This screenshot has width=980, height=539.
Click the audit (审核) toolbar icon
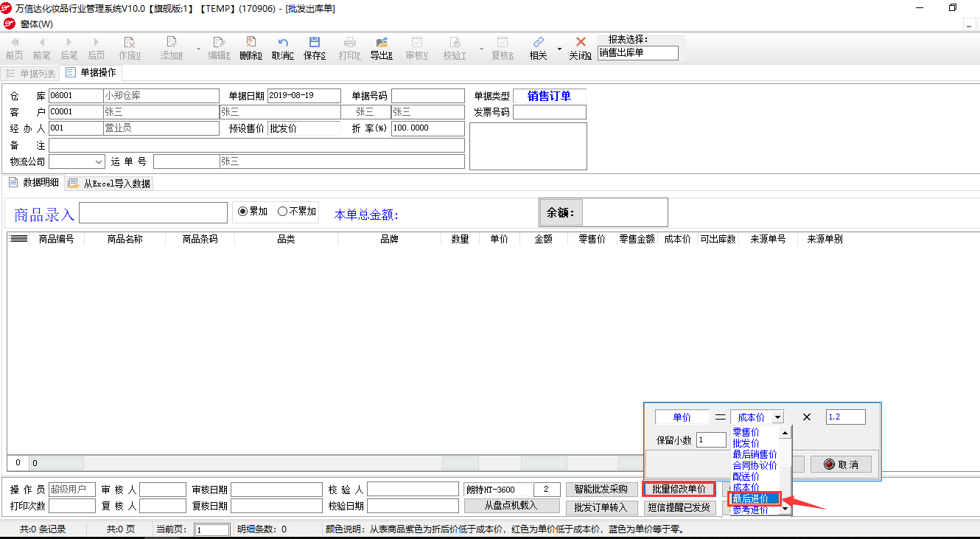point(417,49)
